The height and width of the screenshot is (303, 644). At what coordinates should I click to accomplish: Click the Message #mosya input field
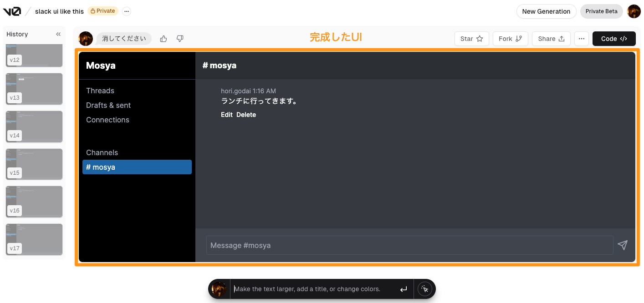pyautogui.click(x=410, y=245)
